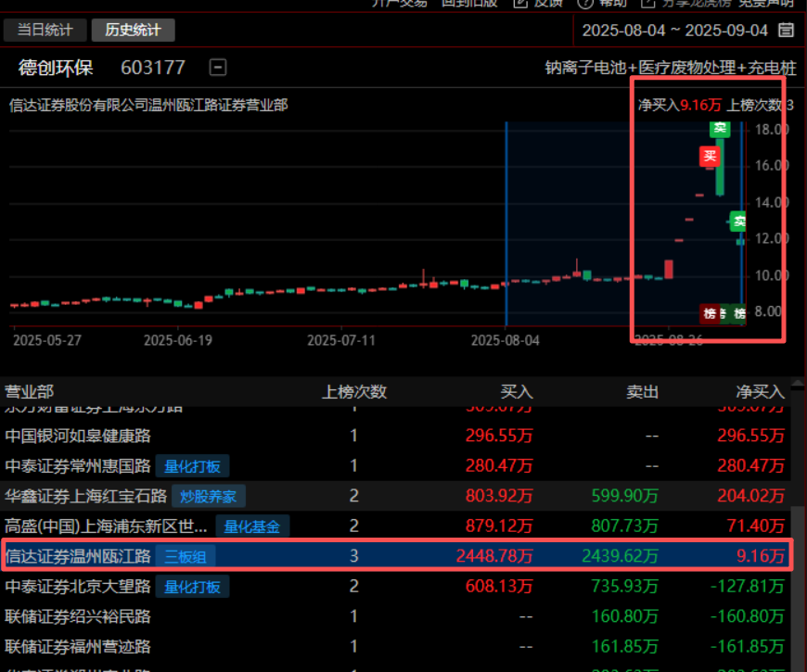The image size is (807, 672).
Task: Open the 三板组 tag
Action: pos(186,556)
